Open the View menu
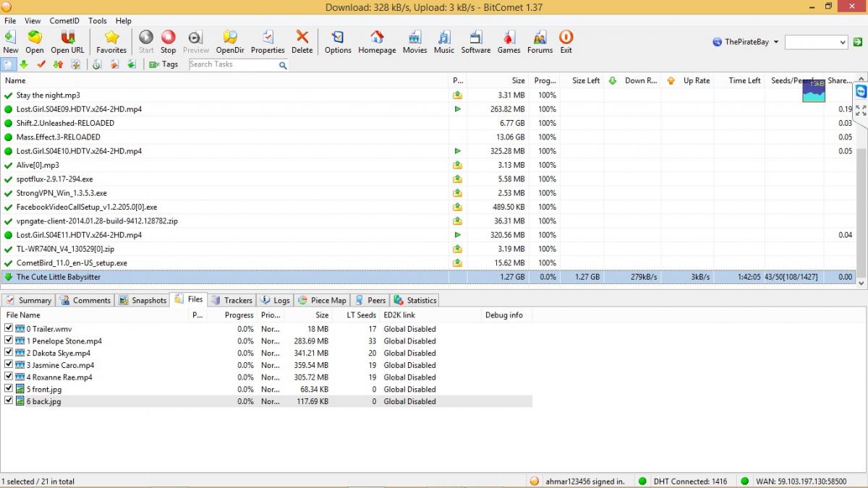The image size is (868, 488). 33,21
